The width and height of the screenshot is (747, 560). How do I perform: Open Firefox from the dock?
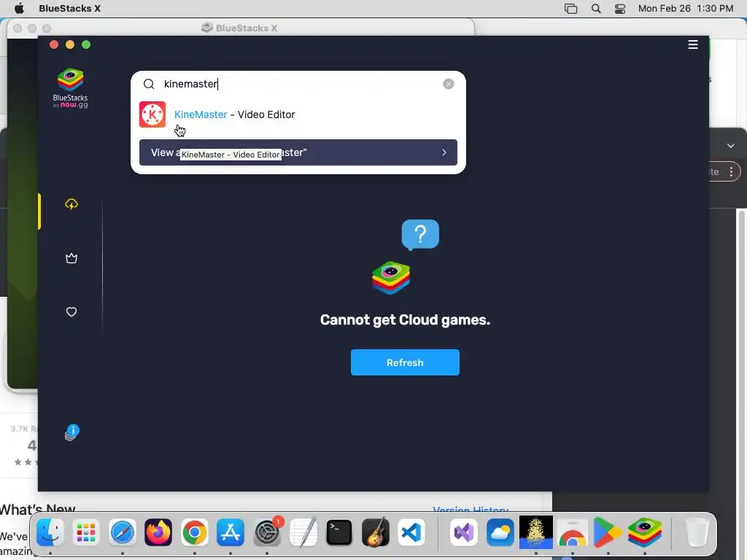[x=158, y=532]
